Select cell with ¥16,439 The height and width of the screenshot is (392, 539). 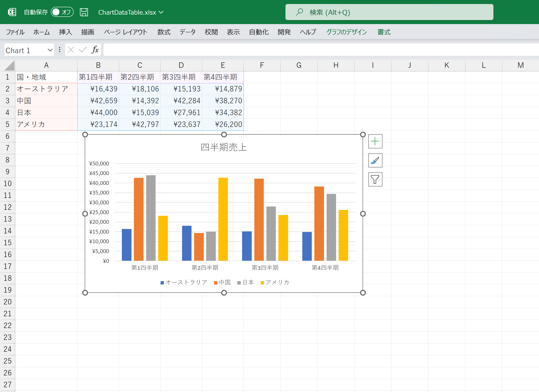tap(98, 89)
